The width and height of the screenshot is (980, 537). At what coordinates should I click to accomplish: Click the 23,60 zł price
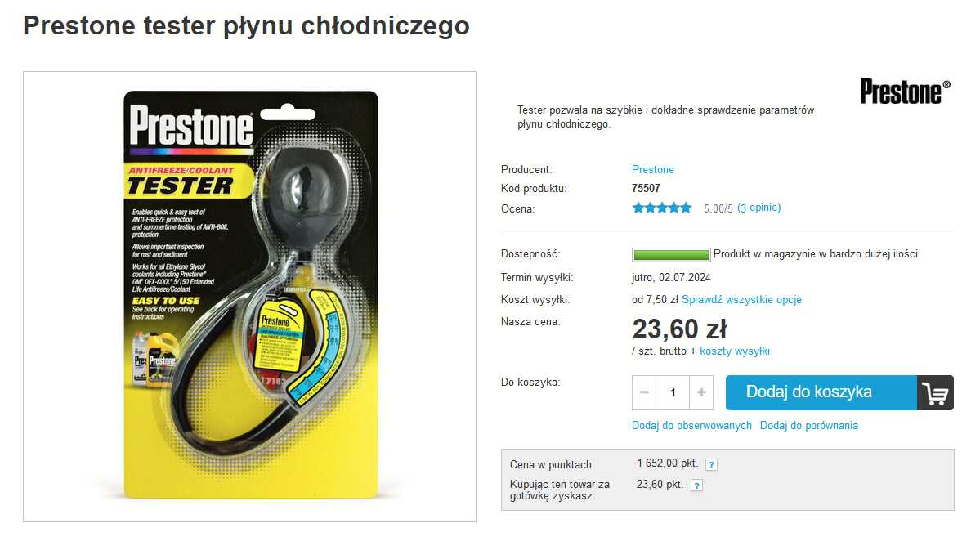point(679,329)
